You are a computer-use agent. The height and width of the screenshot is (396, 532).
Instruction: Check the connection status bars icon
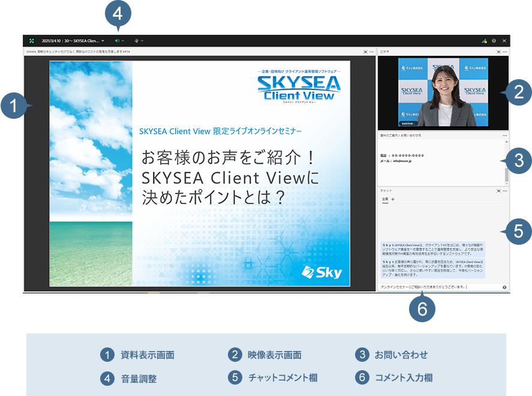[484, 41]
